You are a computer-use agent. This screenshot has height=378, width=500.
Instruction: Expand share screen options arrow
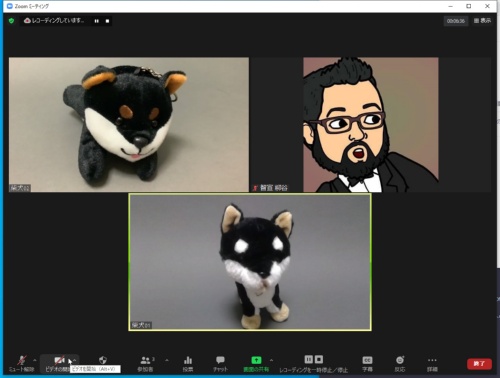click(271, 360)
